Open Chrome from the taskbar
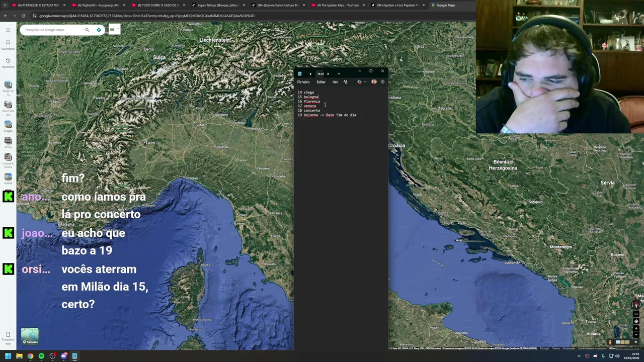Screen dimensions: 644x362 click(x=30, y=356)
